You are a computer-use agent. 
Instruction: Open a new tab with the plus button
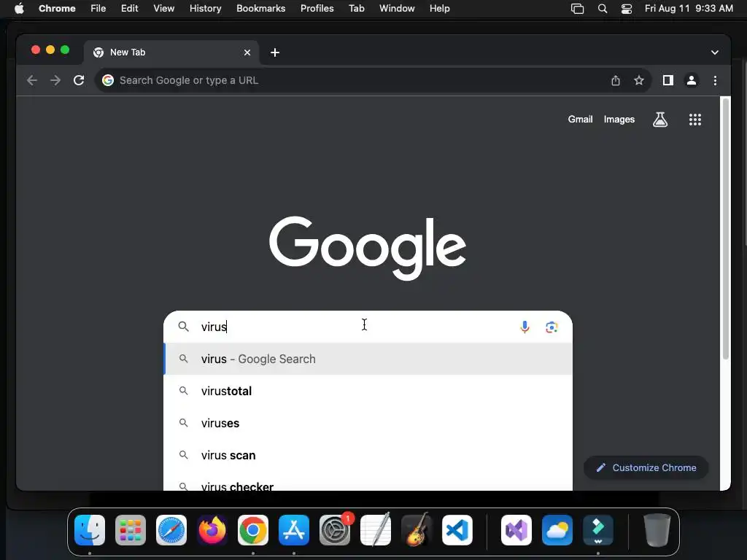tap(275, 52)
